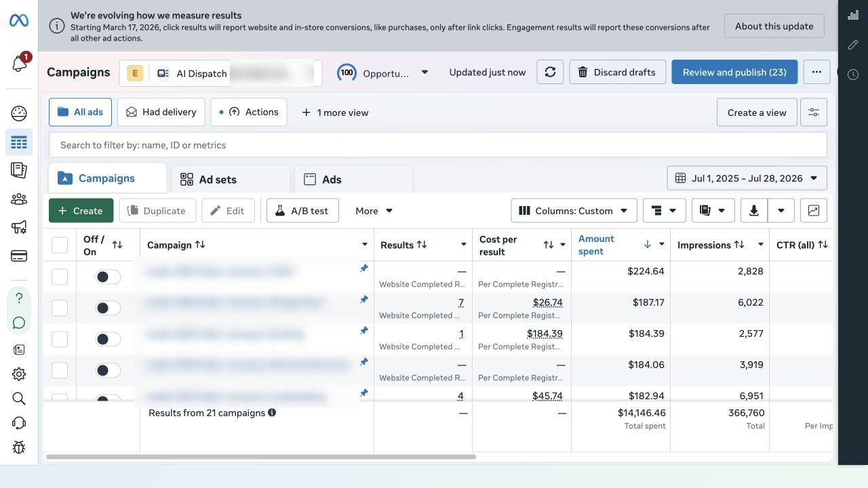868x488 pixels.
Task: Open the account overview gauge icon
Action: [19, 113]
